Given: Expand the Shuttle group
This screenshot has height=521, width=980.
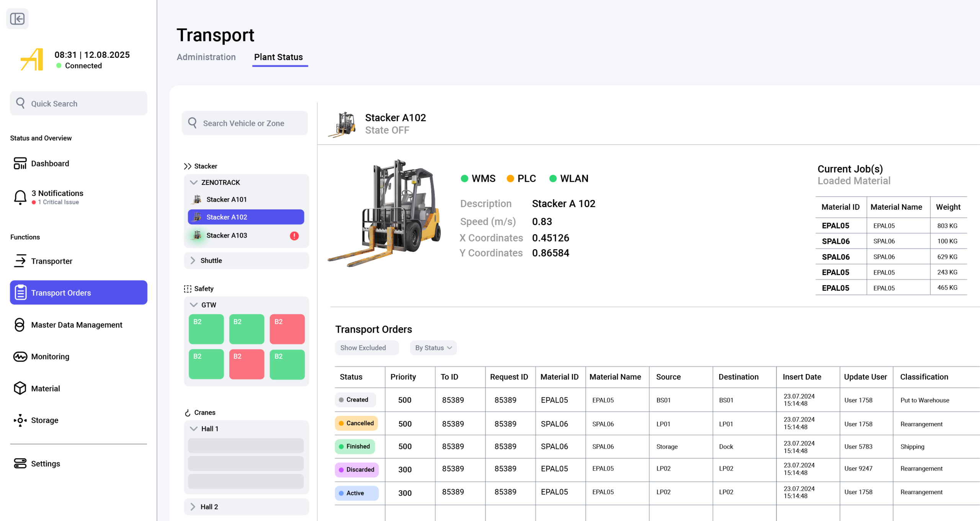Looking at the screenshot, I should tap(193, 261).
